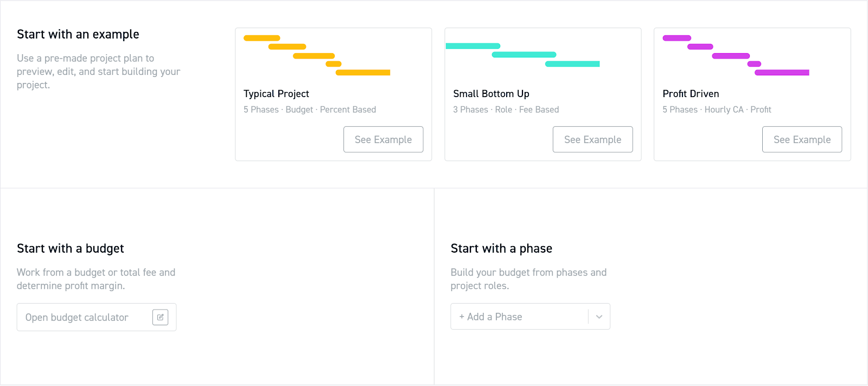Click the 'Start with an example' heading

(x=78, y=34)
